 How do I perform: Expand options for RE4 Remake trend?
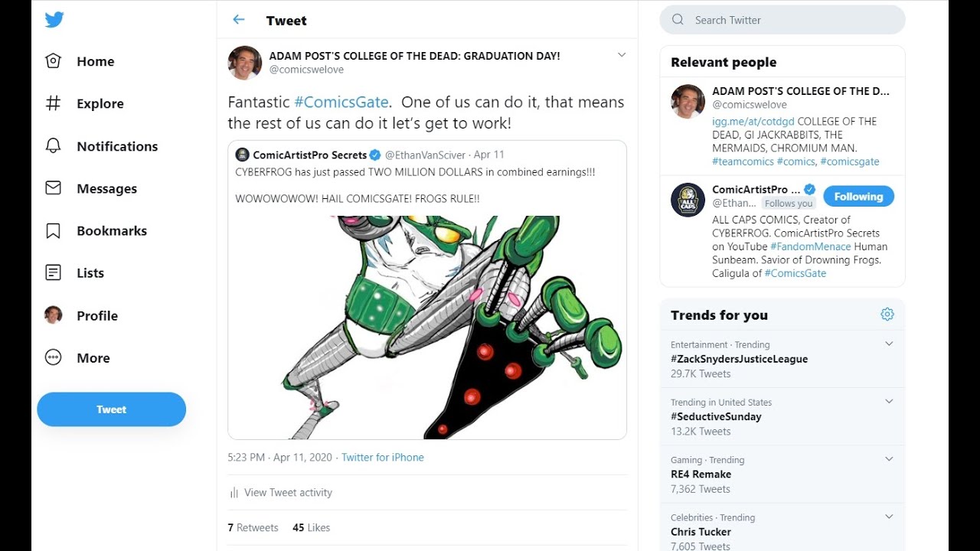point(889,459)
